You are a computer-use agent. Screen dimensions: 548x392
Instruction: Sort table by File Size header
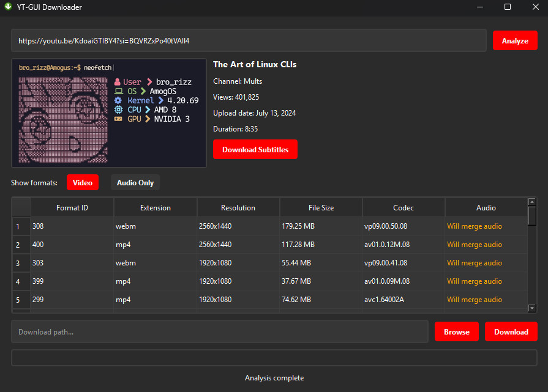click(x=321, y=208)
